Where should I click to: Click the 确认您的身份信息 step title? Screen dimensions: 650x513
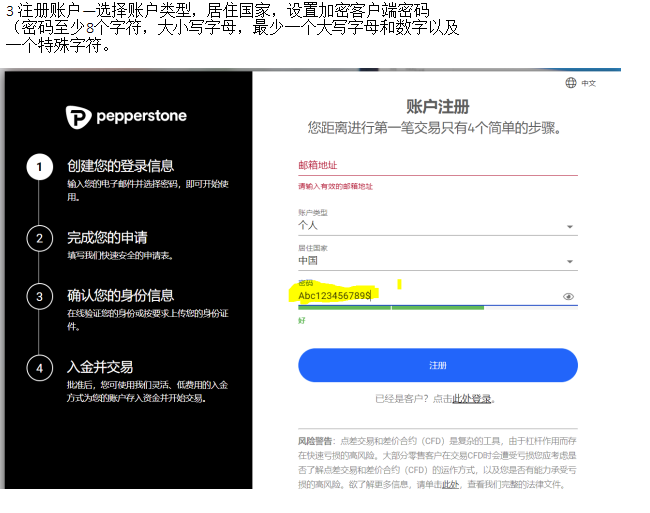coord(121,295)
